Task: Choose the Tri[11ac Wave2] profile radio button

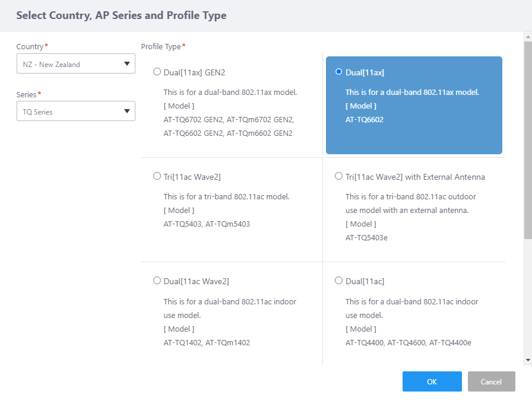Action: (x=157, y=176)
